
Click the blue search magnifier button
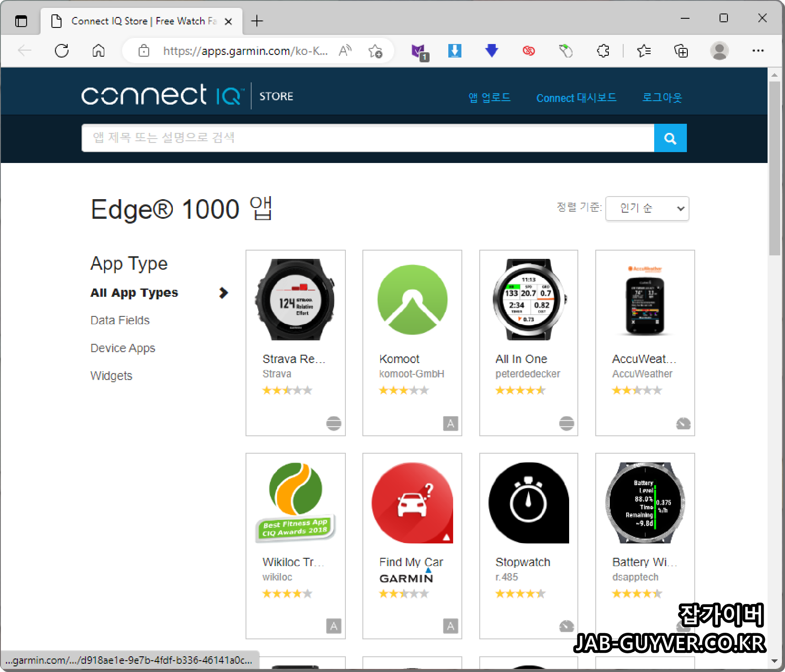pos(670,138)
